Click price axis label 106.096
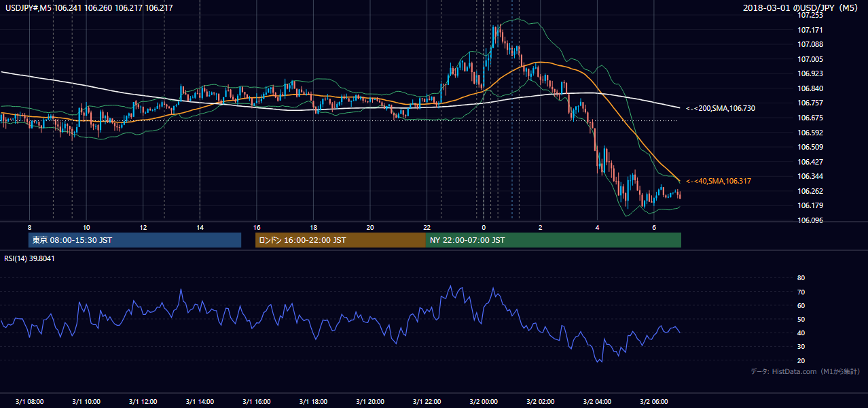The height and width of the screenshot is (408, 868). click(810, 220)
